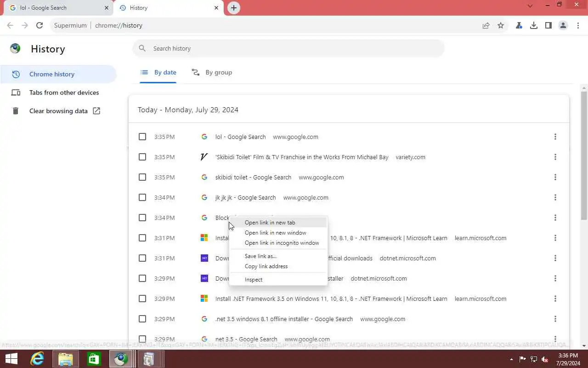
Task: Close the History tab
Action: click(216, 8)
